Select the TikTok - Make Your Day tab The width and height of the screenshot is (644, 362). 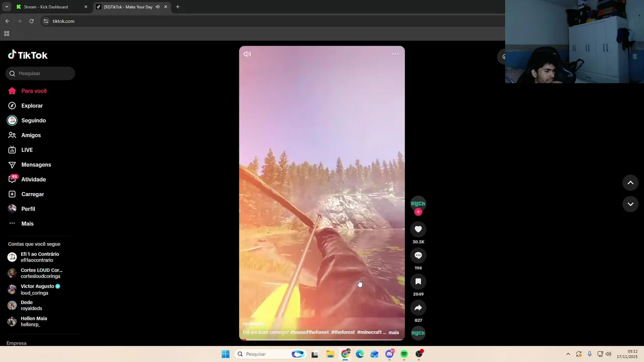tap(128, 7)
